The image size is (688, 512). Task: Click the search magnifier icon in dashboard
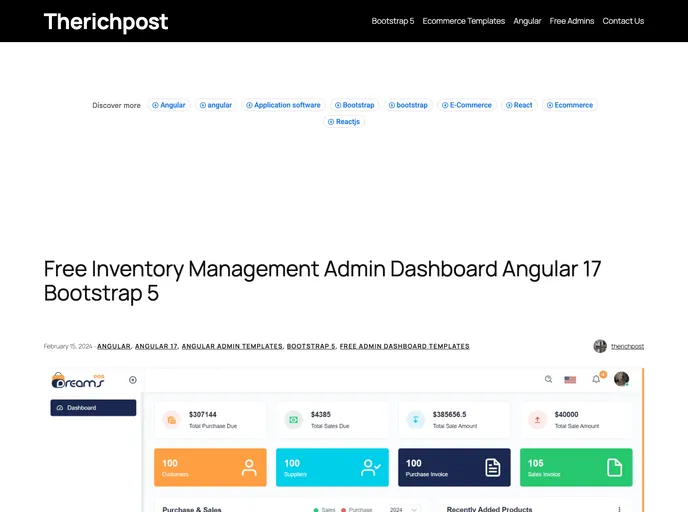(x=548, y=380)
